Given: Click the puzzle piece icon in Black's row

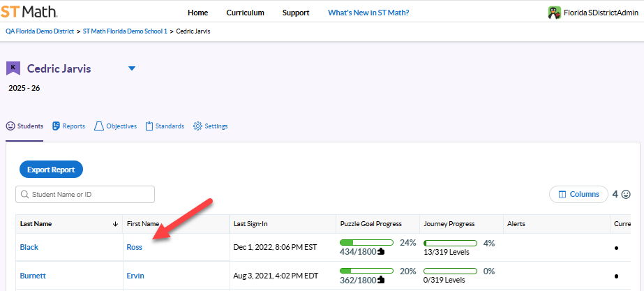Looking at the screenshot, I should [380, 252].
